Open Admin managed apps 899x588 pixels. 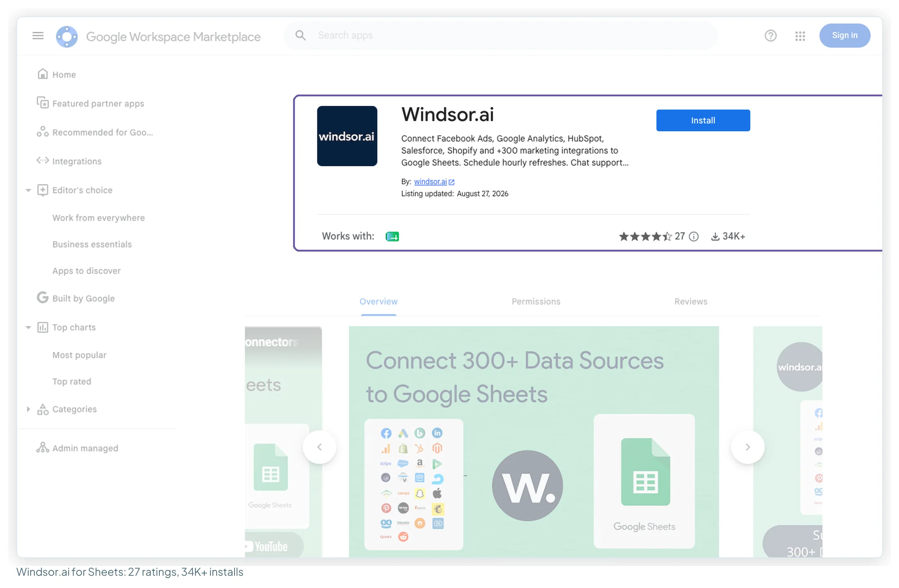85,448
